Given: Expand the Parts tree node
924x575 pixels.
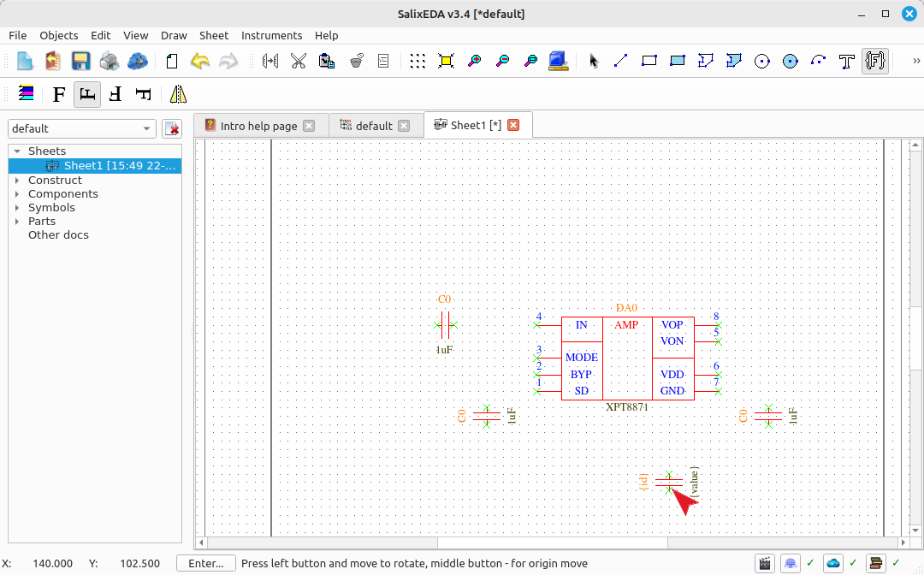Looking at the screenshot, I should point(17,222).
